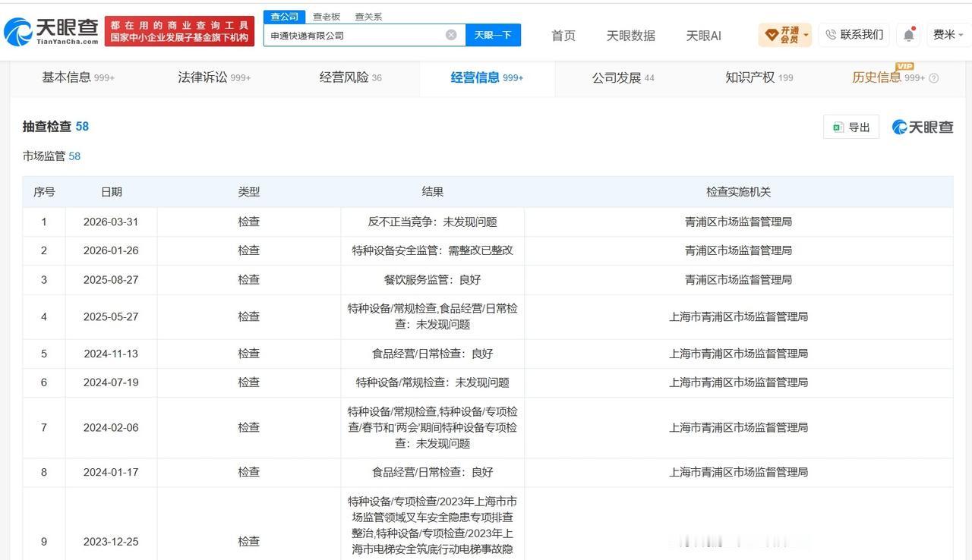Switch search mode to 查关系

[368, 16]
